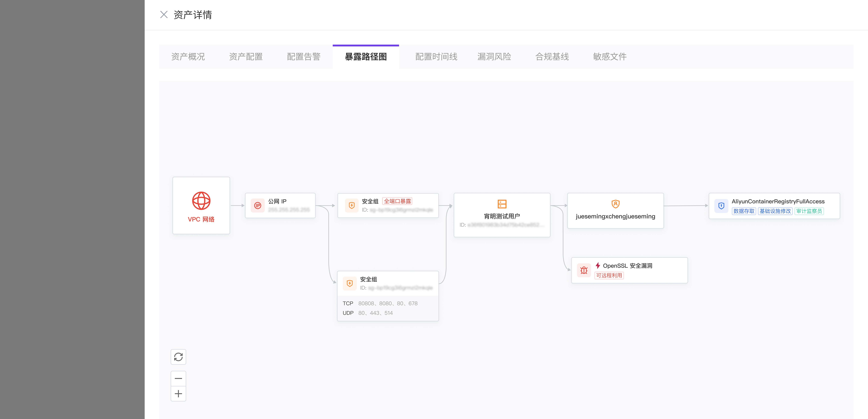Switch to the 资产概况 tab

coord(188,57)
